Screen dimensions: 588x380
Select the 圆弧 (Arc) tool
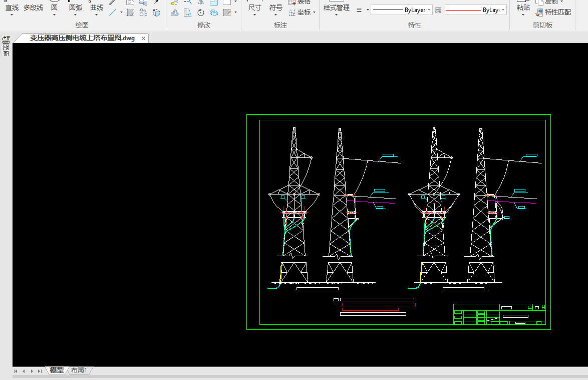[75, 8]
